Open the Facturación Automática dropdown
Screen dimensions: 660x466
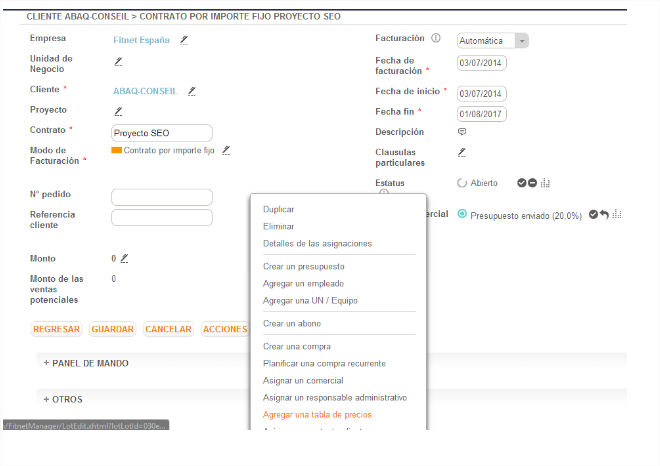click(x=522, y=41)
